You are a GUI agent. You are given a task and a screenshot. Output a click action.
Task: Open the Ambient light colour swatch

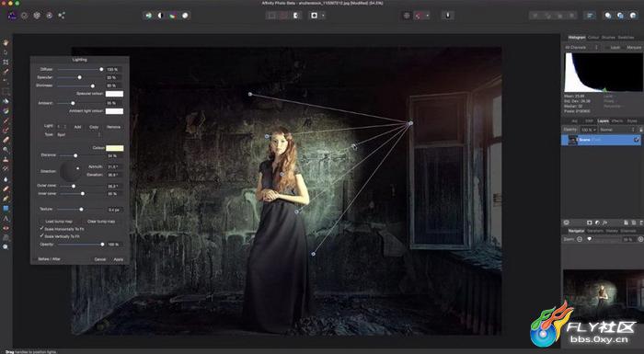tap(114, 111)
